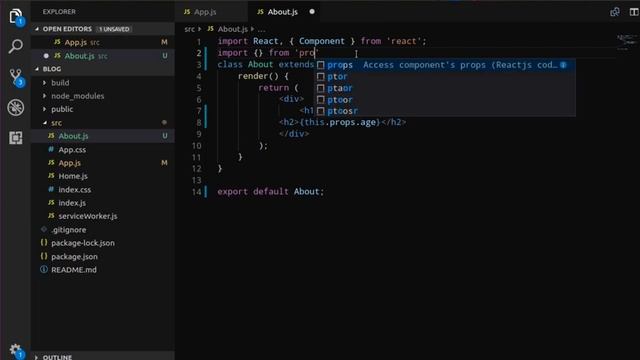Open the Source Control view icon
640x360 pixels.
16,76
